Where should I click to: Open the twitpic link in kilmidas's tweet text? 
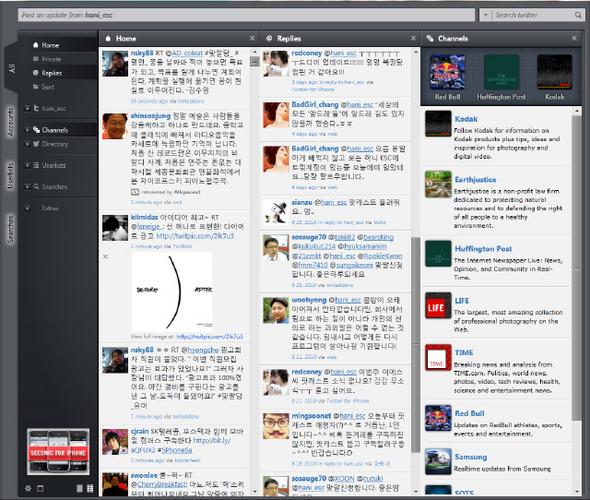[195, 236]
